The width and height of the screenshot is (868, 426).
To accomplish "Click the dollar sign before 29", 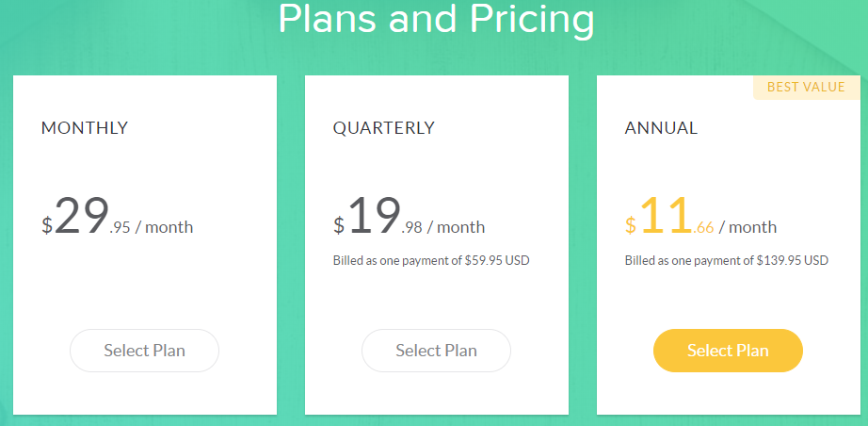I will pos(47,226).
